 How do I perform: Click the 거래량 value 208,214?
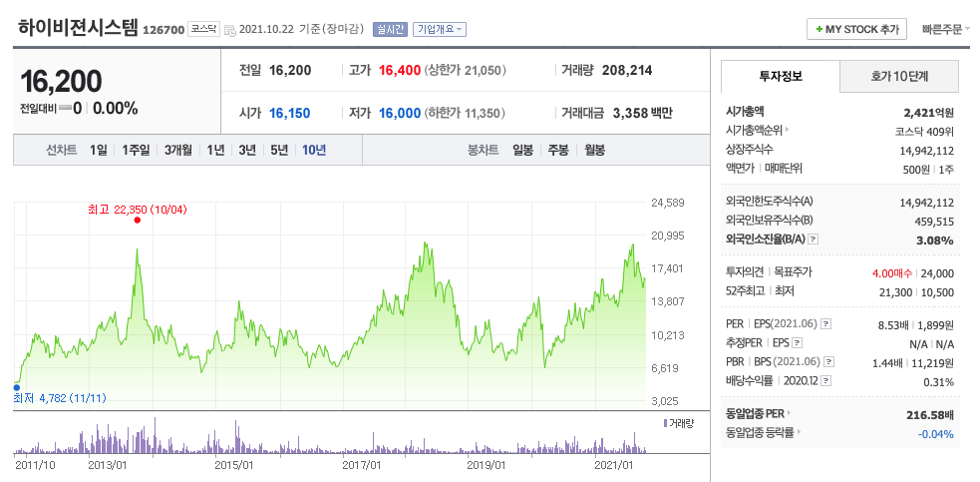point(627,70)
